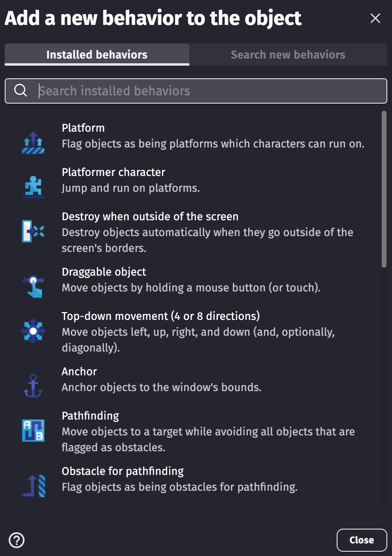The height and width of the screenshot is (556, 392).
Task: Dismiss the dialog with the X button
Action: (x=375, y=18)
